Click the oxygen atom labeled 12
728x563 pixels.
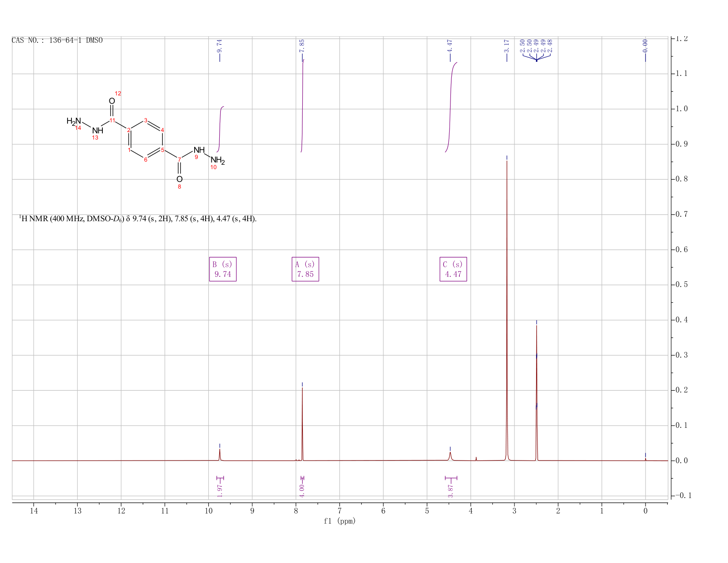click(112, 101)
